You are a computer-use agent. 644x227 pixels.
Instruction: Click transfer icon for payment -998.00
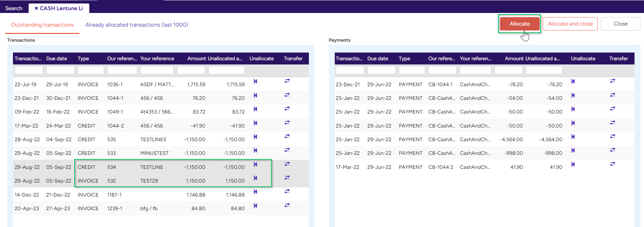(x=612, y=150)
